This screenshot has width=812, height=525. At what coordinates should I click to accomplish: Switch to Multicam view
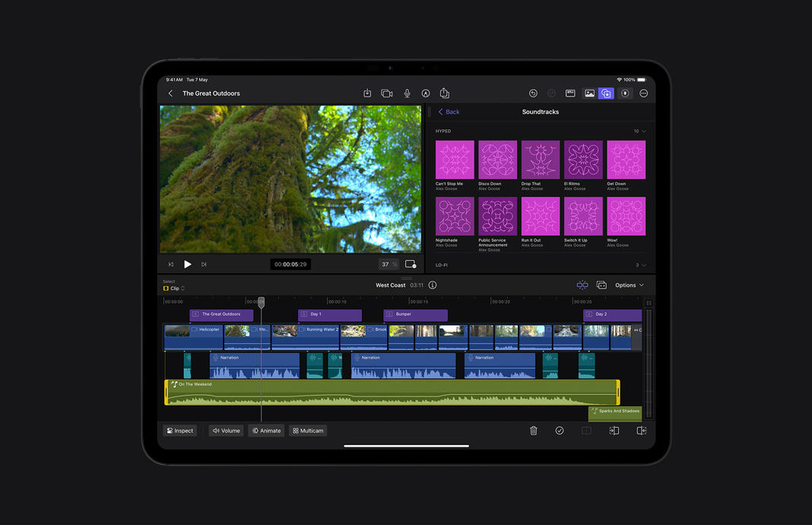pyautogui.click(x=307, y=430)
